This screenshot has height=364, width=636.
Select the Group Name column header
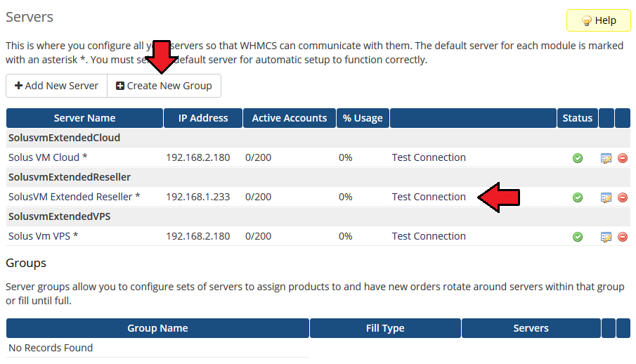(157, 328)
